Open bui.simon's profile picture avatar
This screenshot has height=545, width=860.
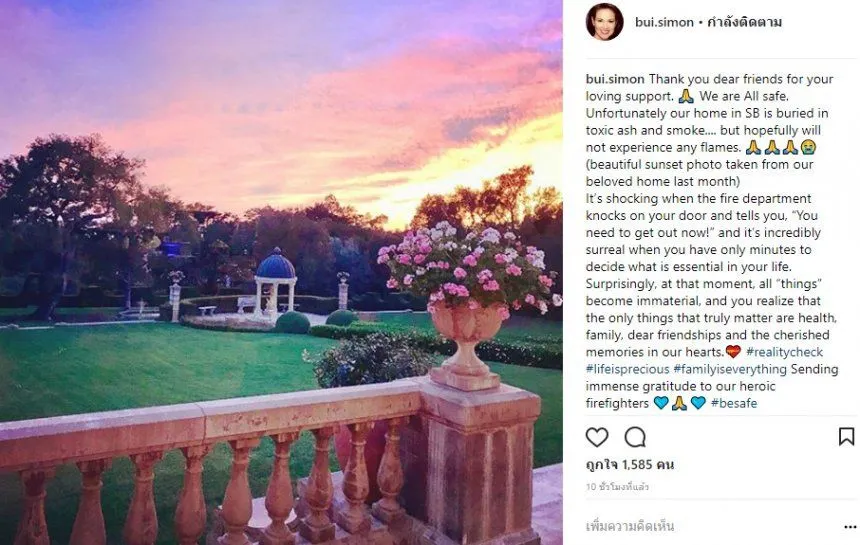pyautogui.click(x=604, y=22)
